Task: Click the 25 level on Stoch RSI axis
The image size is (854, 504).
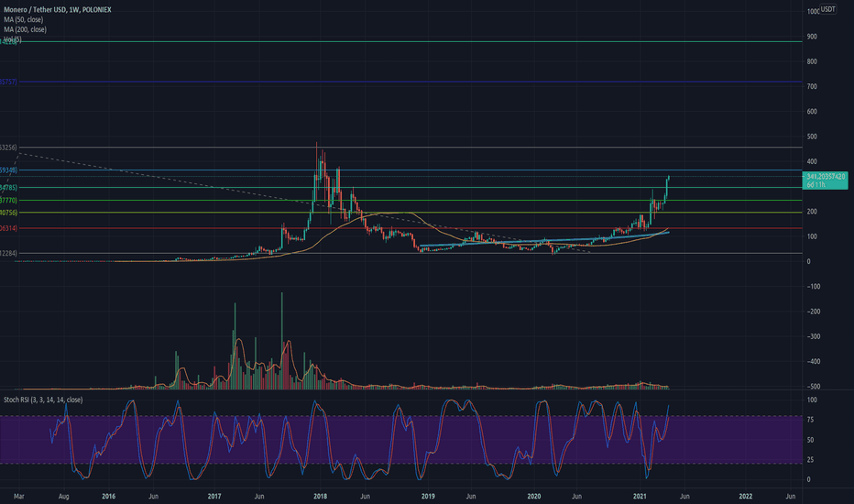Action: 810,460
